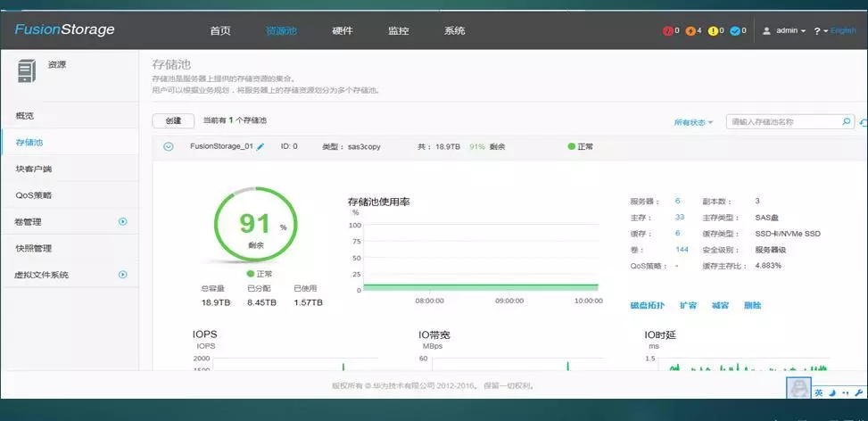Click the magnifier search icon
The width and height of the screenshot is (868, 421).
coord(847,121)
